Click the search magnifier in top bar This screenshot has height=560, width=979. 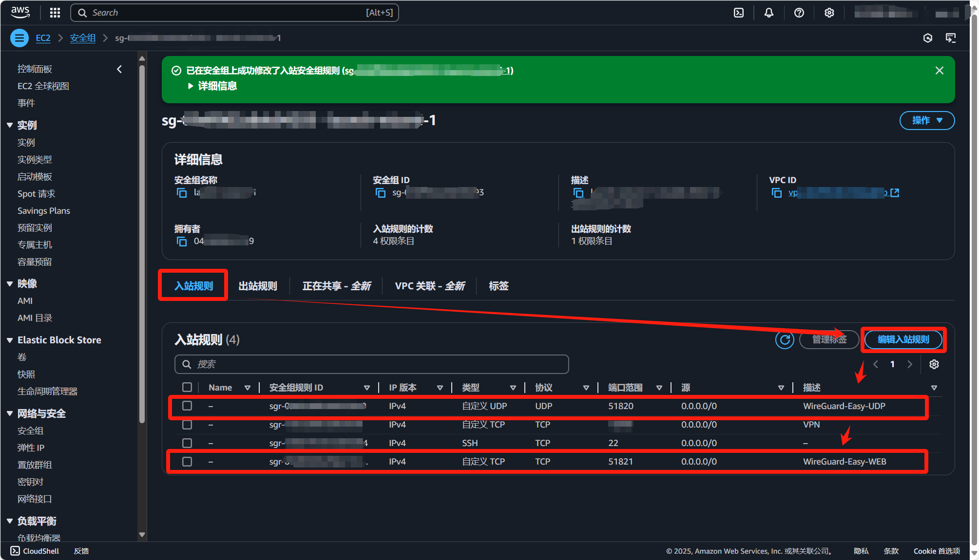pyautogui.click(x=83, y=13)
